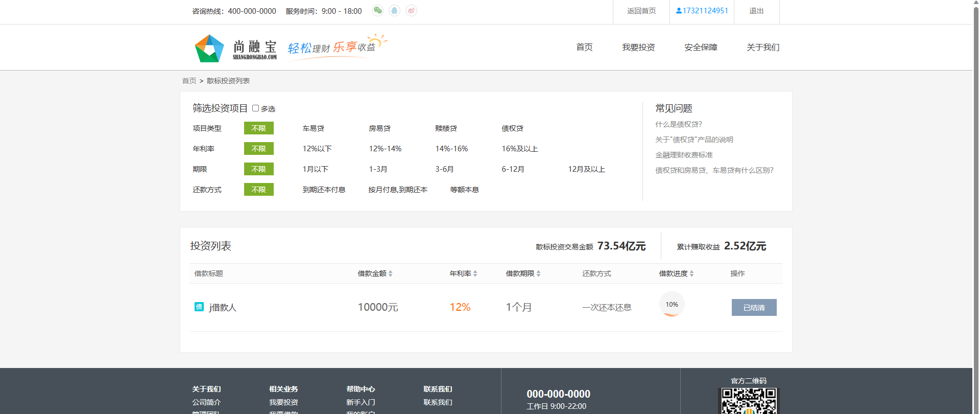This screenshot has height=414, width=980.
Task: Click the 10000元 loan amount
Action: (378, 307)
